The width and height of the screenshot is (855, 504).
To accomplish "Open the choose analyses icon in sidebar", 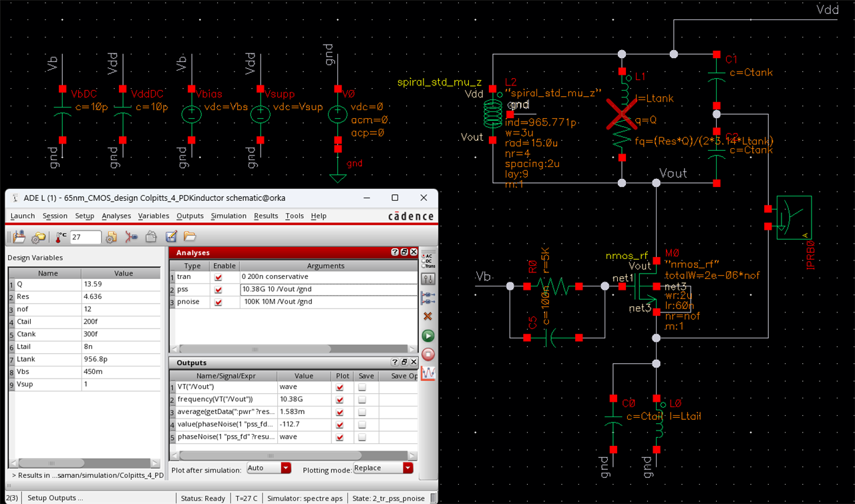I will coord(428,279).
